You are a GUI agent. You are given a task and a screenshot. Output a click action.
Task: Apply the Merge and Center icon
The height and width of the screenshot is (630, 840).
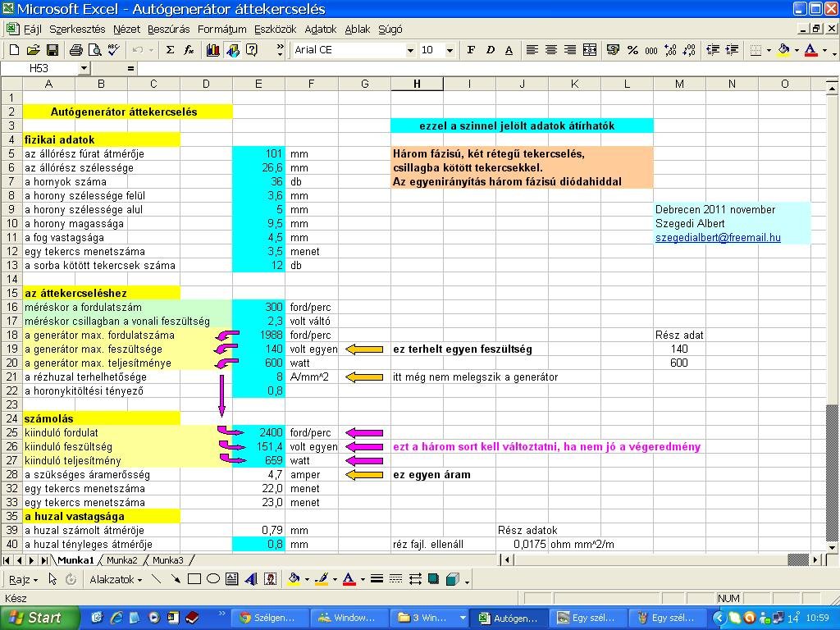[x=589, y=50]
